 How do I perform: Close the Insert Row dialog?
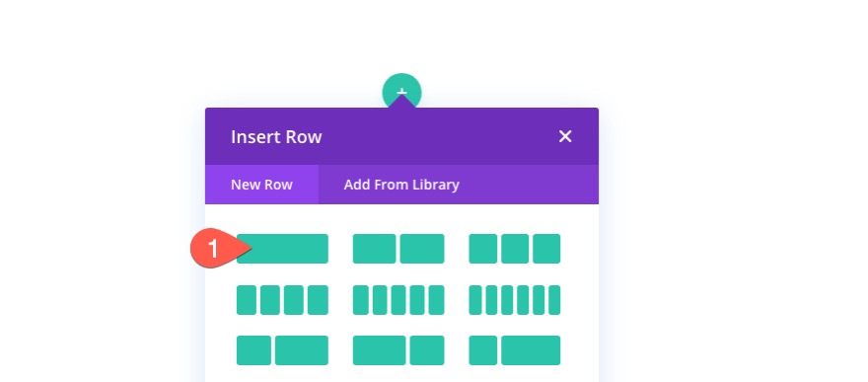click(x=564, y=136)
